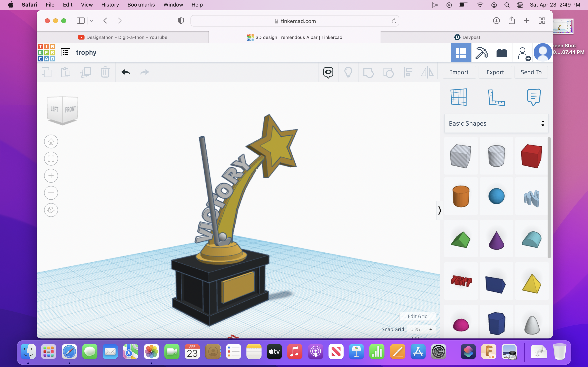Screen dimensions: 588x367
Task: Switch to Designathon YouTube tab
Action: click(123, 37)
